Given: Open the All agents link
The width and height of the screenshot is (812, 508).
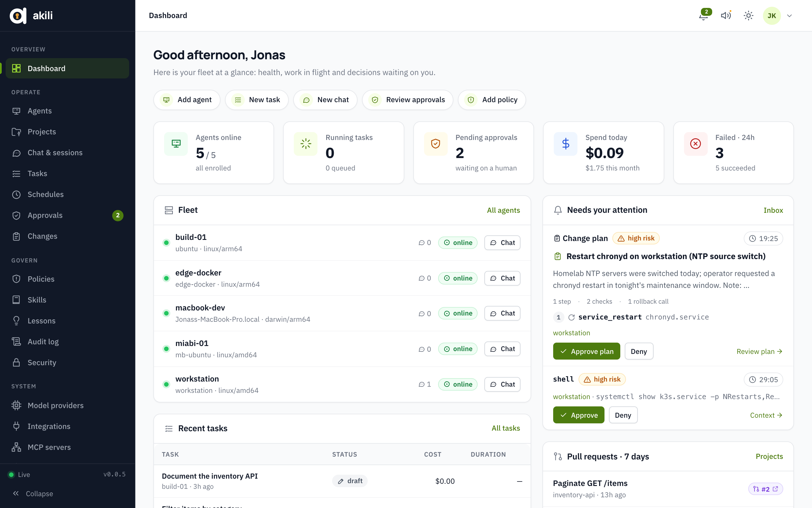Looking at the screenshot, I should pos(503,210).
